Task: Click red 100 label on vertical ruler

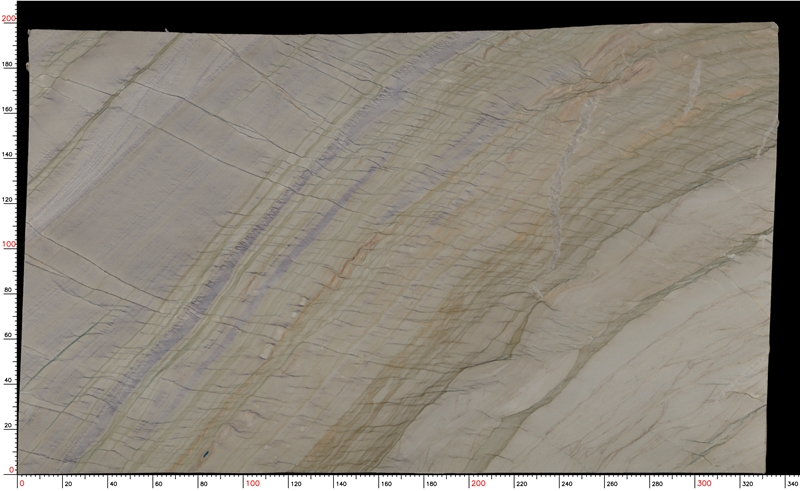Action: [x=9, y=244]
